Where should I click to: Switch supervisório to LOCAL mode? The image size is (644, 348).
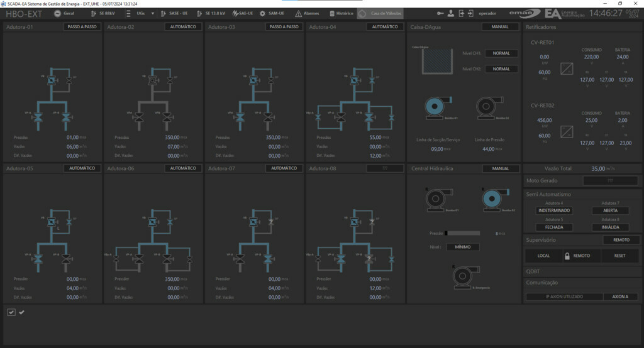[x=543, y=256]
